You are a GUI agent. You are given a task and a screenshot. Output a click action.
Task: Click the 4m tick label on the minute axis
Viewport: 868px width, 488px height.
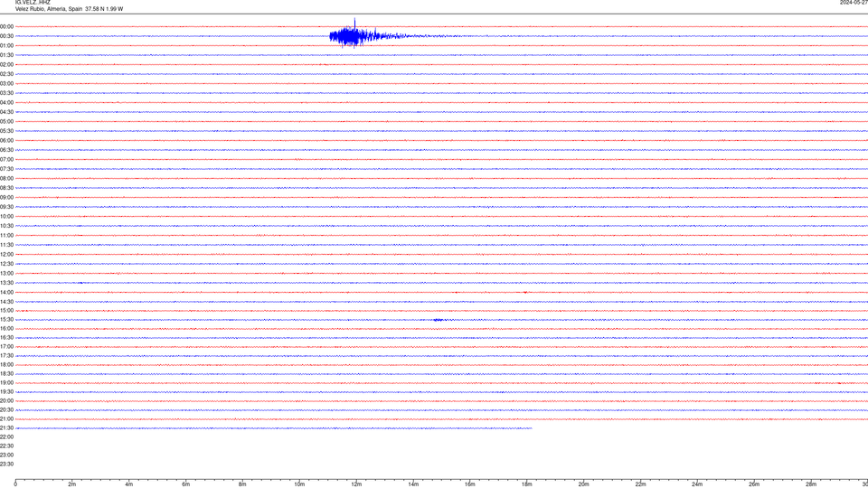tap(129, 484)
